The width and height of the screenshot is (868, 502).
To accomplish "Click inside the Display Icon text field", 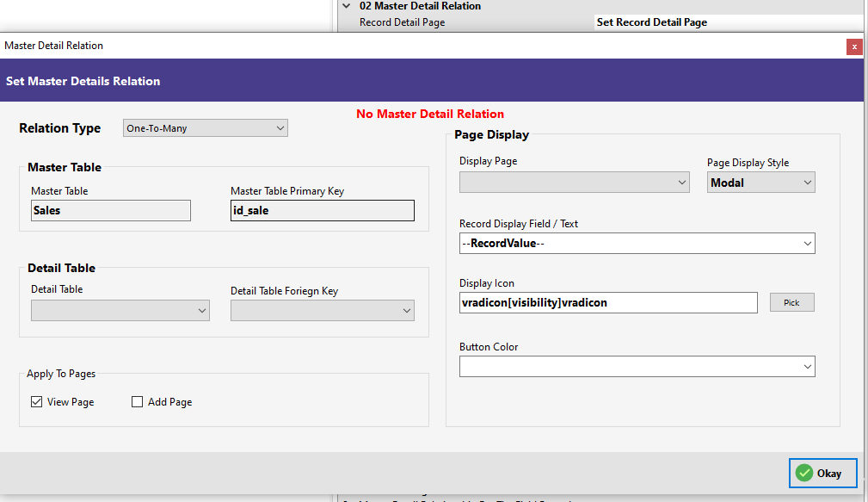I will click(x=608, y=302).
